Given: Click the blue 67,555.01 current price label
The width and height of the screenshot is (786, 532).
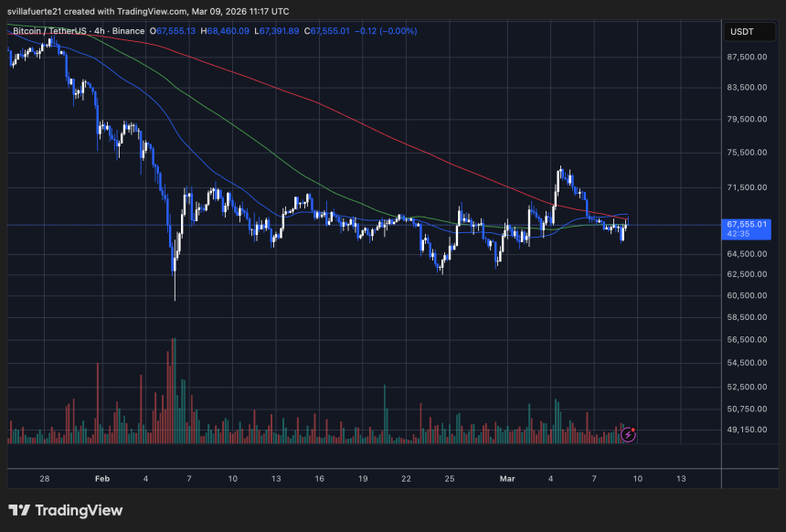Looking at the screenshot, I should click(746, 224).
